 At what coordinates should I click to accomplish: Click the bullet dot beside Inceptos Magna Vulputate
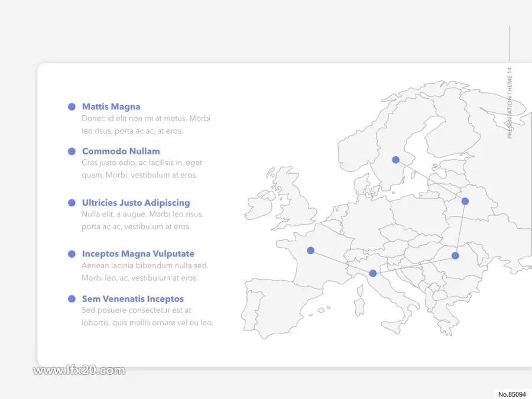click(x=72, y=254)
